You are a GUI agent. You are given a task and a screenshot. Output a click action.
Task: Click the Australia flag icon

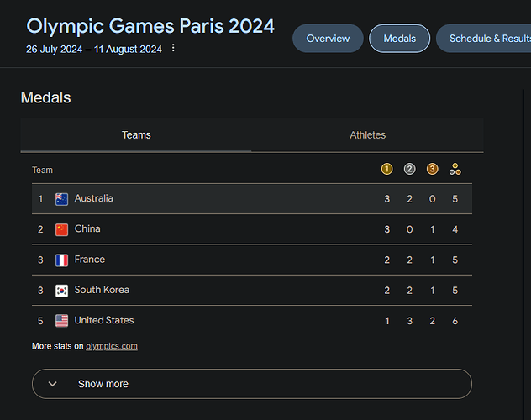[x=61, y=199]
